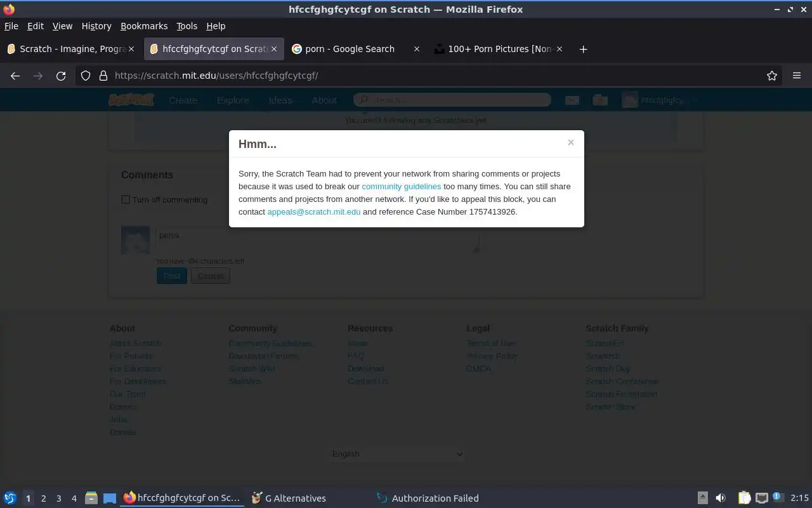Open the Explore link in Scratch navbar
Image resolution: width=812 pixels, height=508 pixels.
233,100
